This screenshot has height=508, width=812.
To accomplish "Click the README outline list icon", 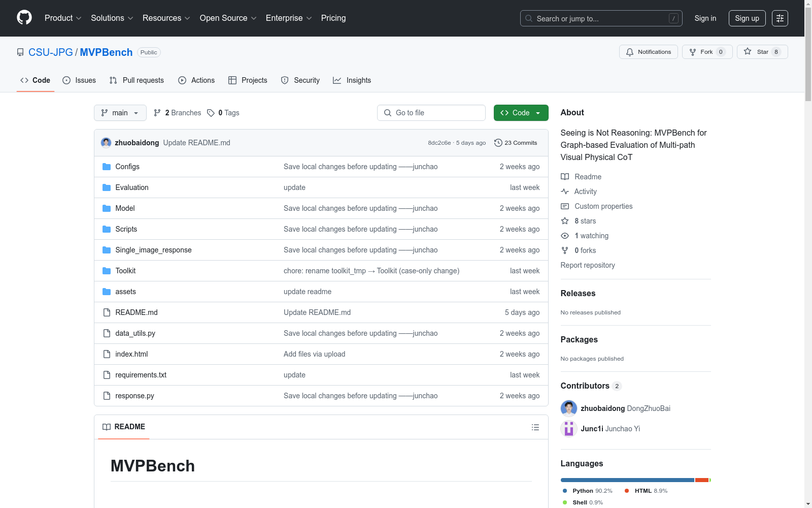I will coord(535,427).
